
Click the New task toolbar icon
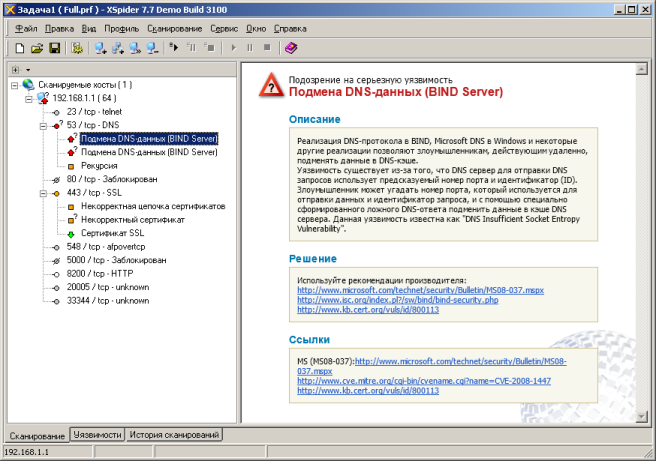click(19, 48)
